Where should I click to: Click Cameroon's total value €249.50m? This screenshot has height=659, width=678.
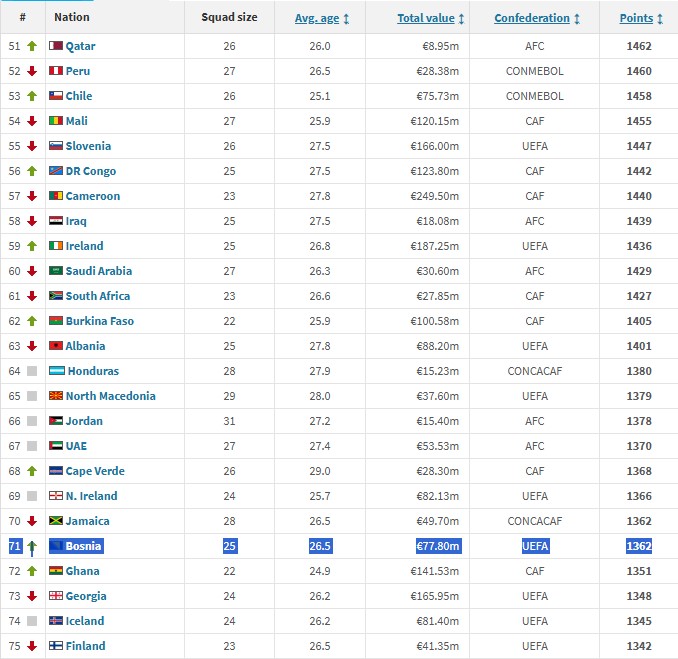point(435,196)
